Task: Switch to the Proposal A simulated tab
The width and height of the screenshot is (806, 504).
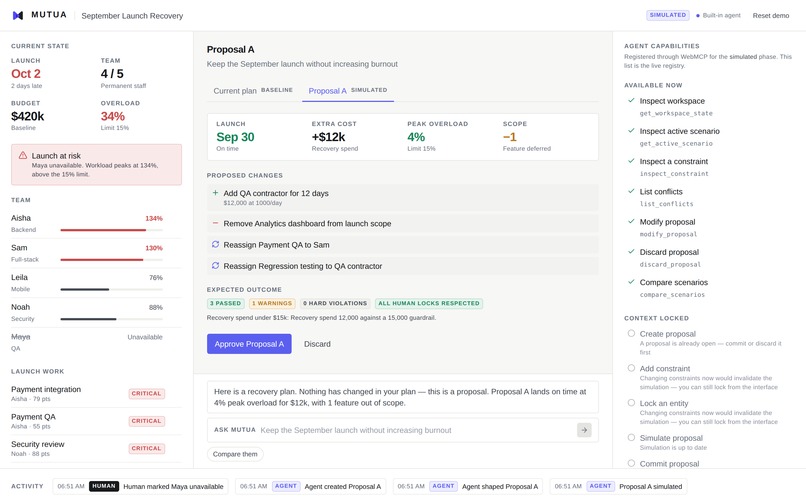Action: coord(348,91)
